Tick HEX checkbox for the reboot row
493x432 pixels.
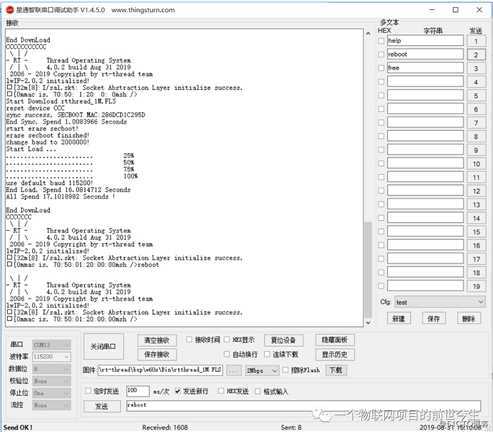(381, 54)
